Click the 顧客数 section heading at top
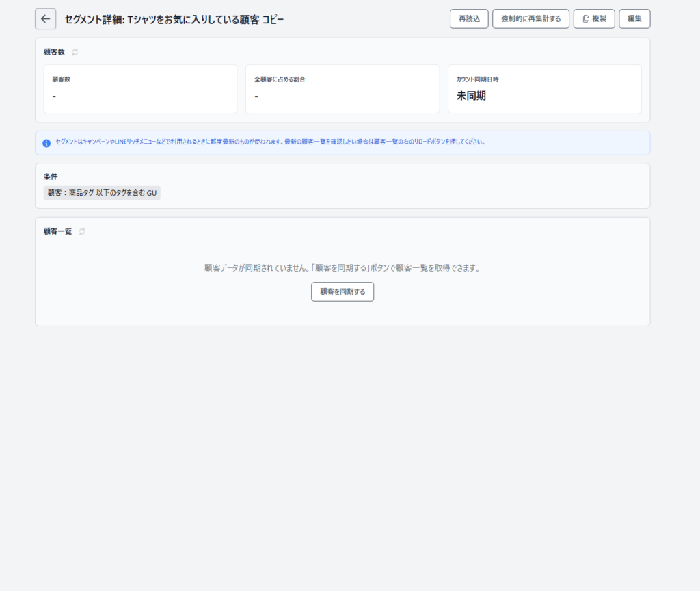The width and height of the screenshot is (700, 591). click(54, 52)
